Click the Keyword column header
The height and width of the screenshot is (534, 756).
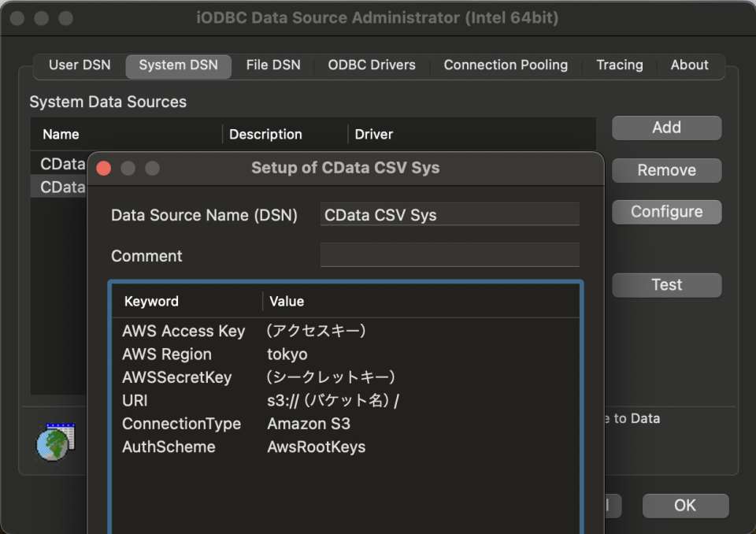[151, 302]
